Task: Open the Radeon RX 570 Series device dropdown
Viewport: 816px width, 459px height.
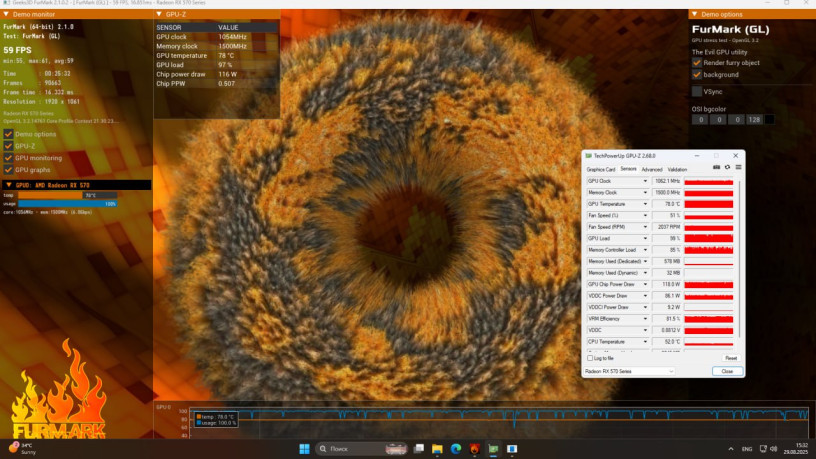Action: tap(629, 371)
